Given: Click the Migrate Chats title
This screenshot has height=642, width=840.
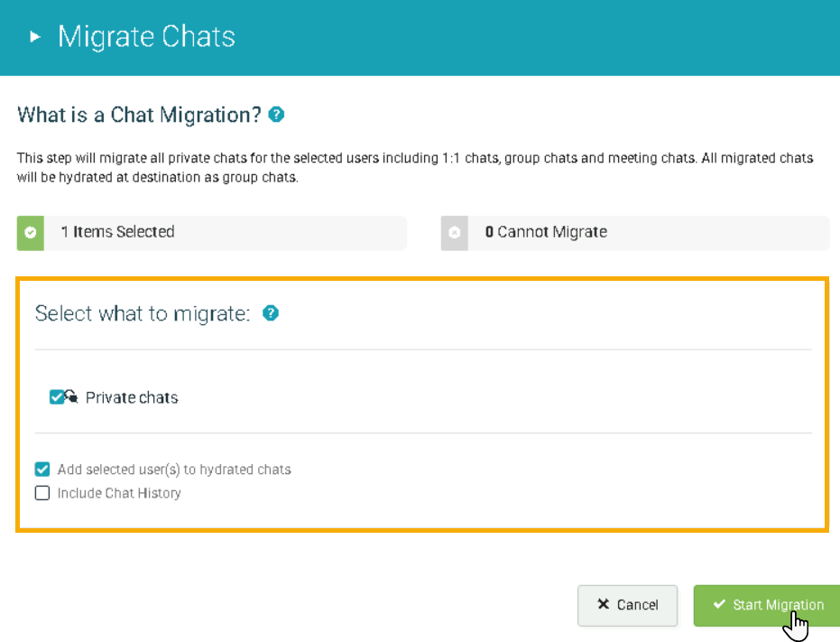Looking at the screenshot, I should click(x=146, y=37).
